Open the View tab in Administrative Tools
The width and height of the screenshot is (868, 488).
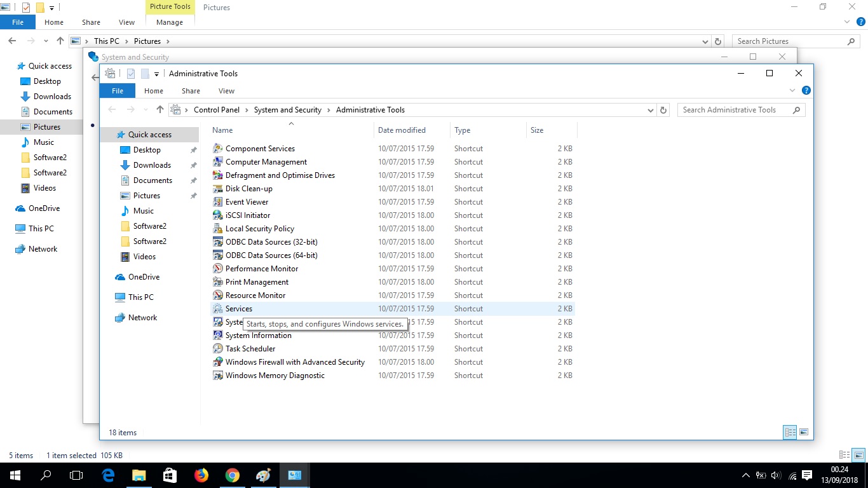226,91
